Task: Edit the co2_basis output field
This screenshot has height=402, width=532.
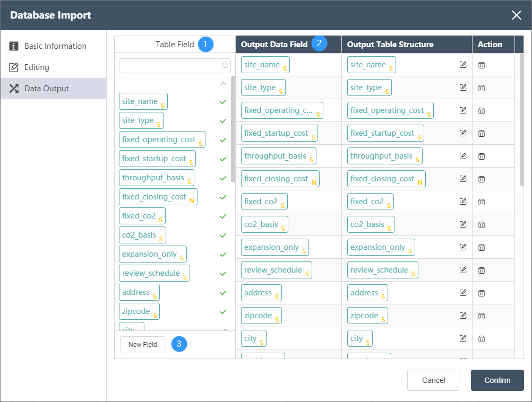Action: point(463,224)
